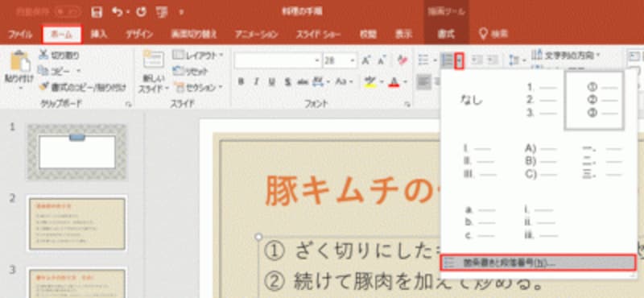Switch to the デザイン tab
Screen dimensions: 644x298
tap(139, 35)
